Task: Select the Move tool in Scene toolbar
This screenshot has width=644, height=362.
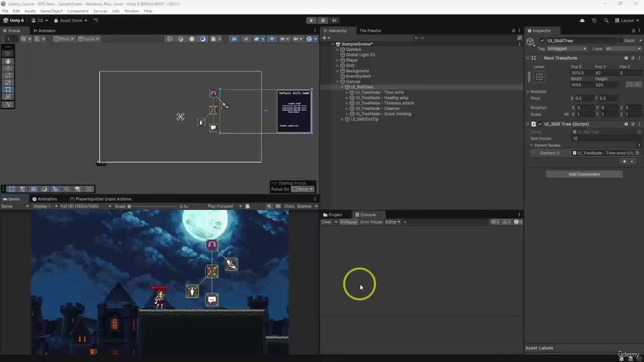Action: click(x=8, y=68)
